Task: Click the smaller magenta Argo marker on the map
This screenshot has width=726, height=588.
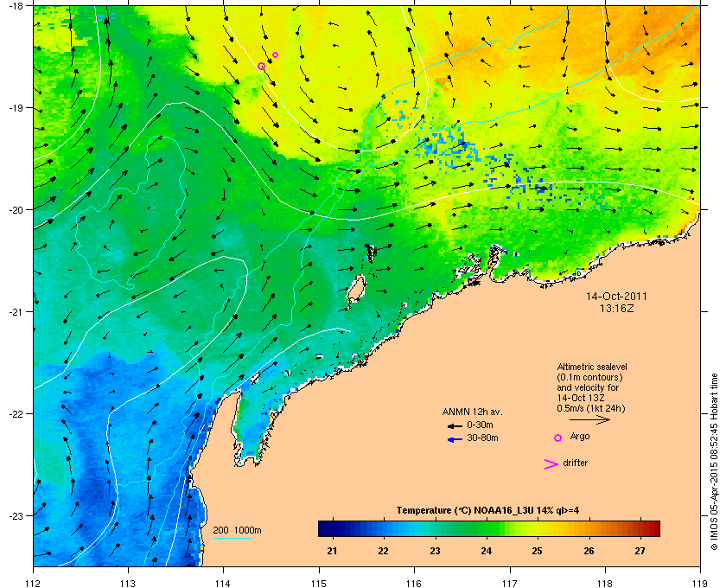Action: (x=275, y=54)
